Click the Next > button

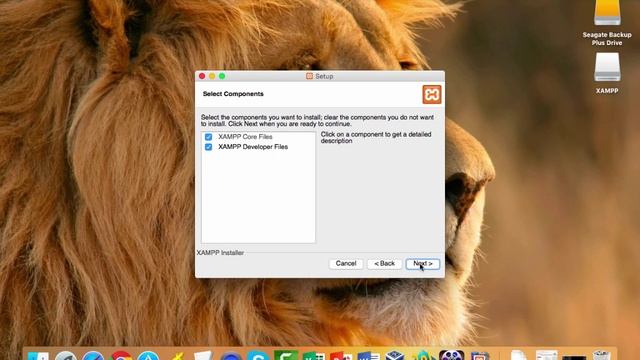click(x=423, y=264)
